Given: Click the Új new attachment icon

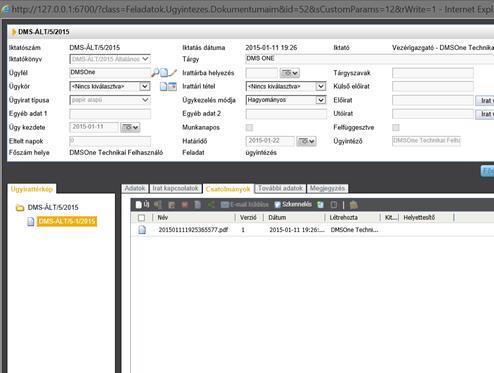Looking at the screenshot, I should coord(142,204).
